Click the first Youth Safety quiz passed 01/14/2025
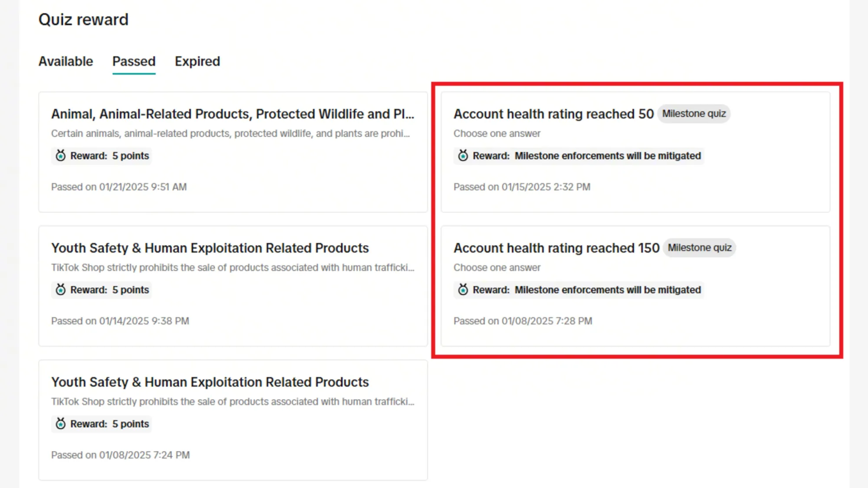The width and height of the screenshot is (868, 488). pos(210,248)
